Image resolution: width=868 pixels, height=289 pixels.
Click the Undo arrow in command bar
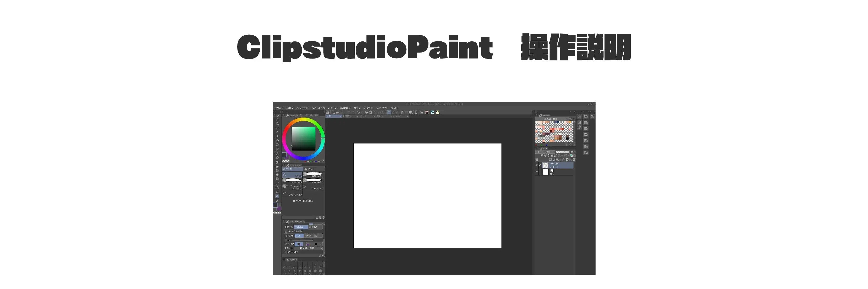point(349,112)
